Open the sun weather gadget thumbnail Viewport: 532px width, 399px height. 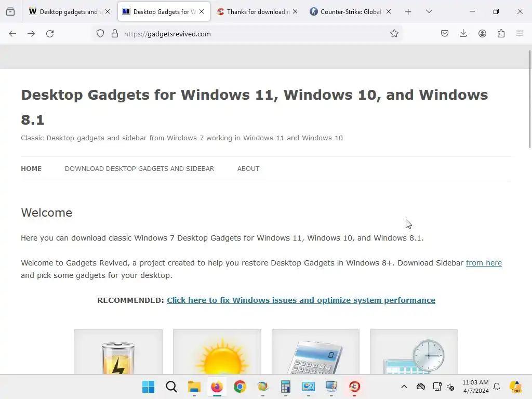coord(217,352)
